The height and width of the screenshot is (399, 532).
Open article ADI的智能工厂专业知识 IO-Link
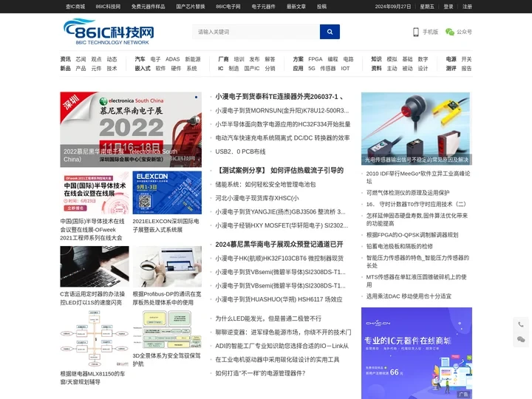coord(282,346)
